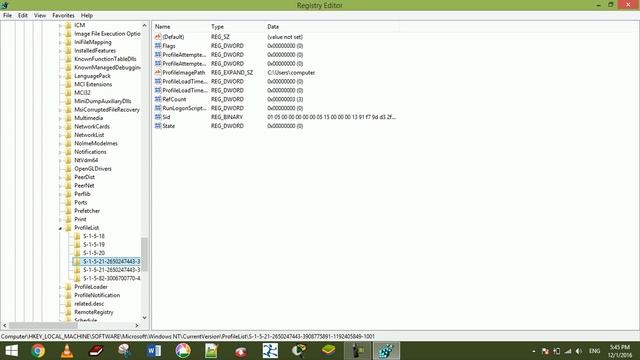
Task: Collapse the ProfileList key
Action: pyautogui.click(x=60, y=228)
